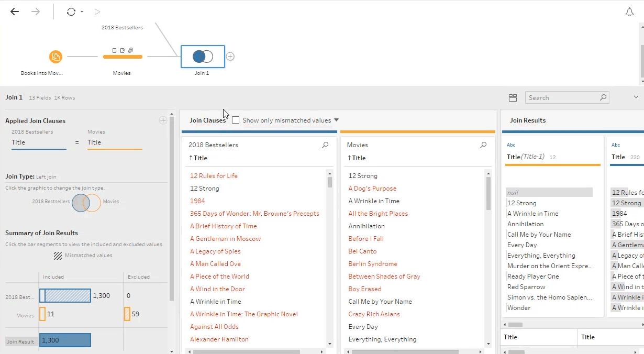Screen dimensions: 644x354
Task: Select '12 Rules for Life' in Bestsellers list
Action: (214, 176)
